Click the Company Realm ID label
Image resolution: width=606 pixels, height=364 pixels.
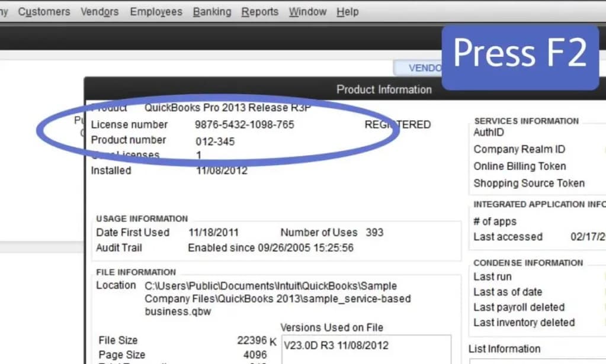(519, 149)
